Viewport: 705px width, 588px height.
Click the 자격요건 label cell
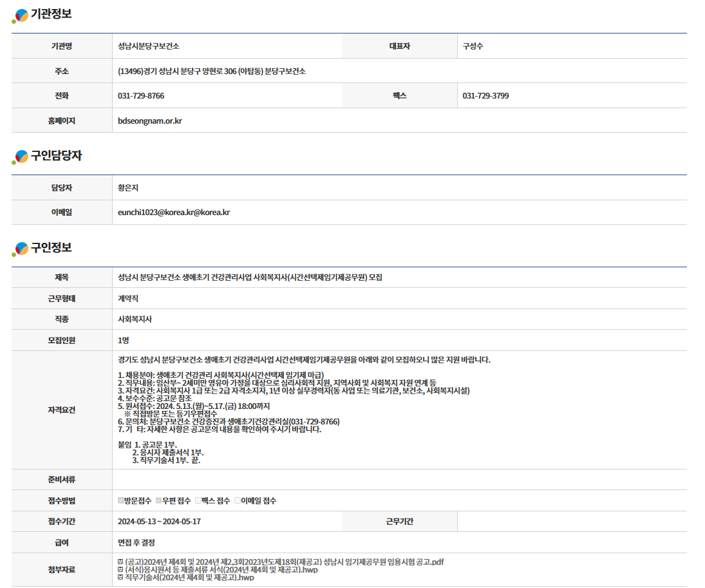[62, 410]
